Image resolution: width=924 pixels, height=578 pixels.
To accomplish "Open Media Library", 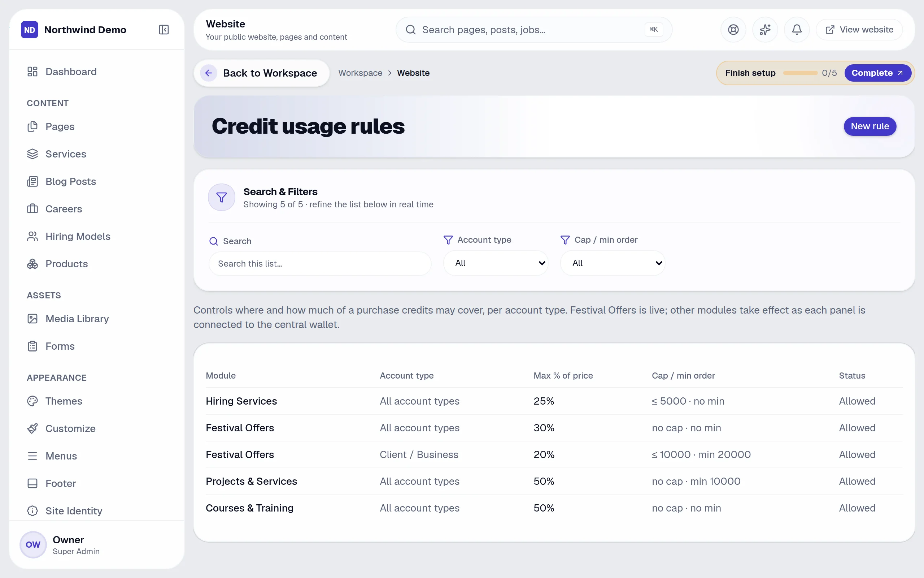I will click(97, 319).
